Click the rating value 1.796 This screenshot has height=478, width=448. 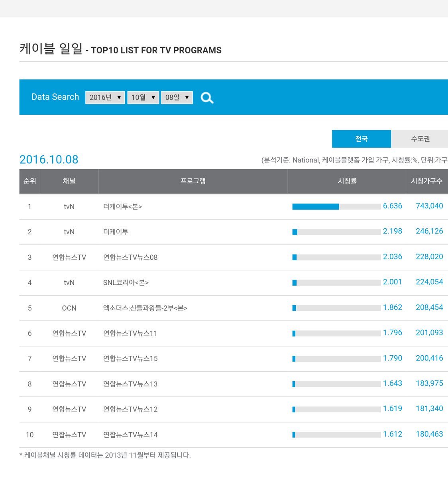click(393, 333)
